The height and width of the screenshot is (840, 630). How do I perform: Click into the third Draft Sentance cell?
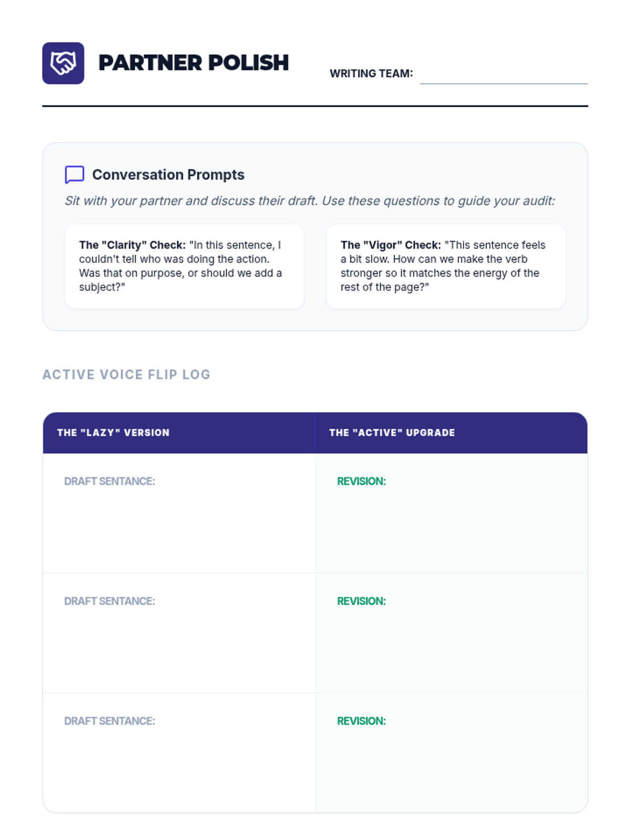click(178, 759)
